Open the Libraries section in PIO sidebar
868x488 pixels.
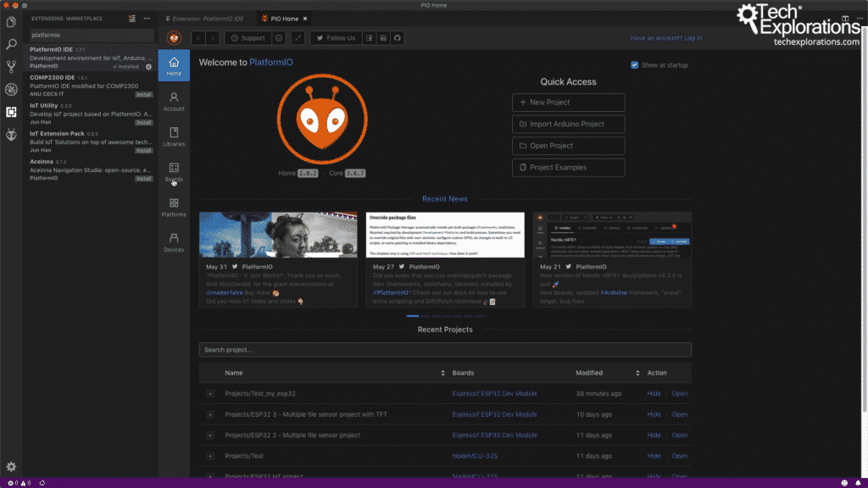(174, 136)
